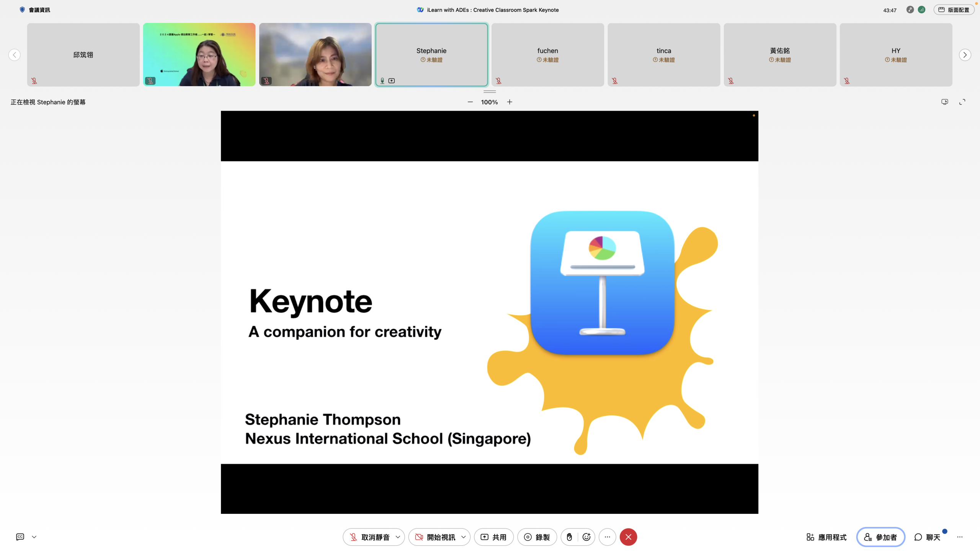Click the raise hand icon
The width and height of the screenshot is (980, 551).
(569, 537)
